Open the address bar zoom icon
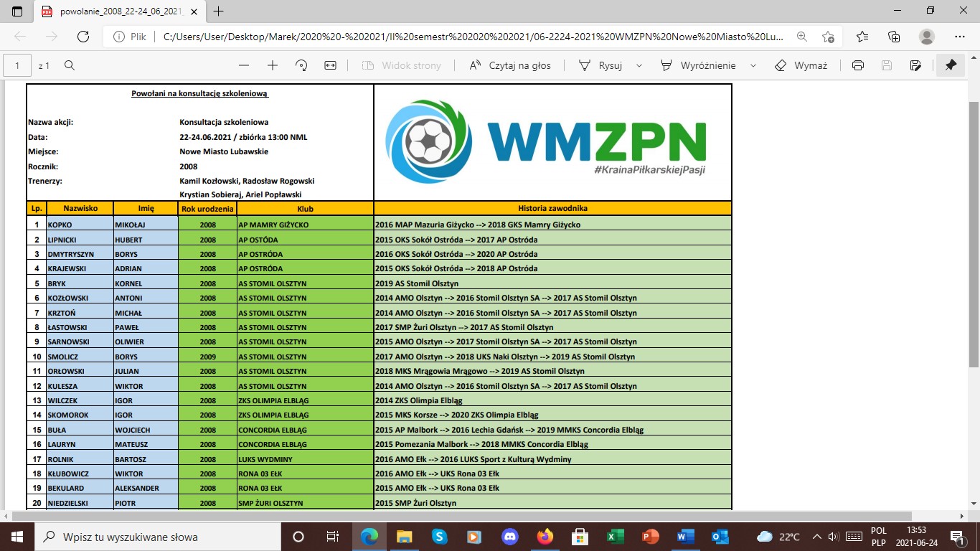This screenshot has height=551, width=980. pos(802,37)
